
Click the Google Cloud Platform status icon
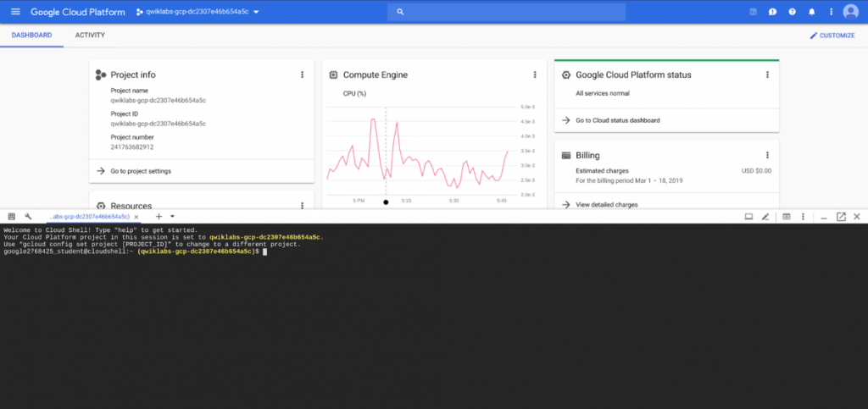click(565, 75)
